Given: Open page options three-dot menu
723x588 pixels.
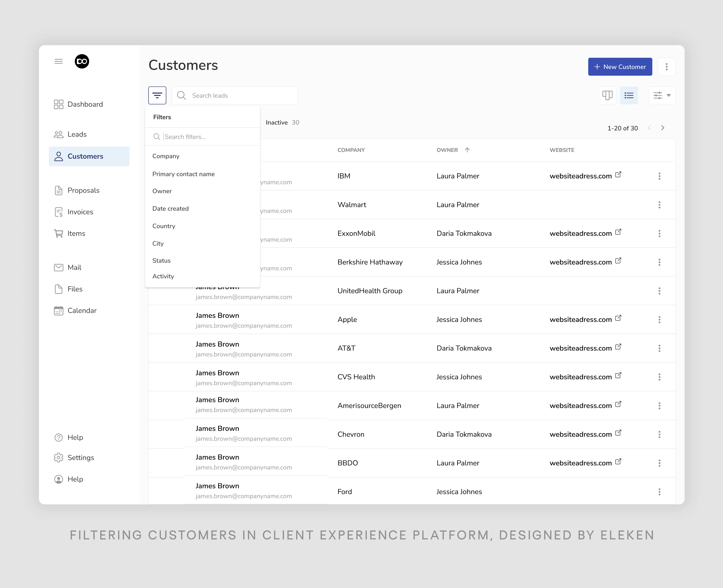Looking at the screenshot, I should [667, 67].
